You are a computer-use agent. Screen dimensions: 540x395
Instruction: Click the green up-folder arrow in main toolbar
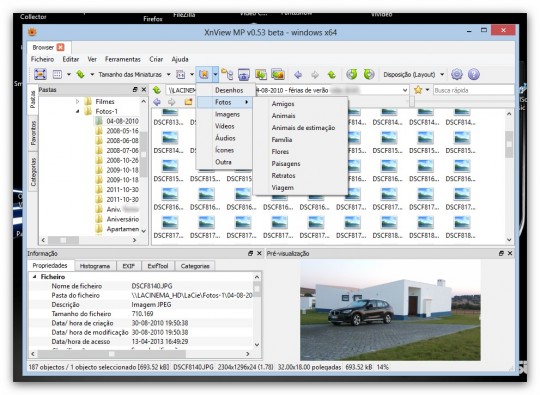tap(332, 74)
